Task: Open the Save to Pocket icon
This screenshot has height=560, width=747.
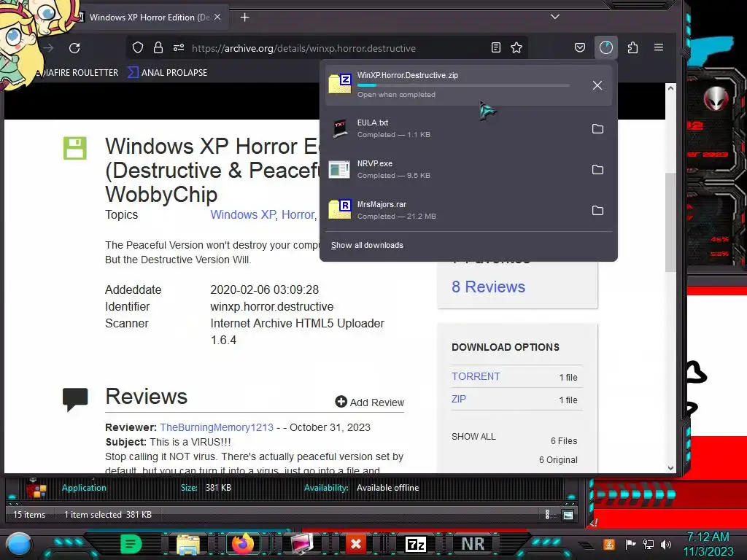Action: click(x=580, y=47)
